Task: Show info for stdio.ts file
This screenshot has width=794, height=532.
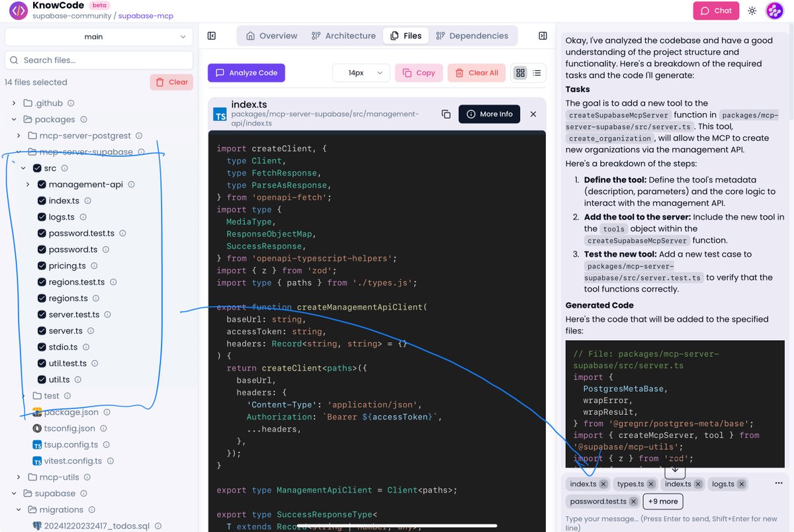Action: (x=85, y=347)
